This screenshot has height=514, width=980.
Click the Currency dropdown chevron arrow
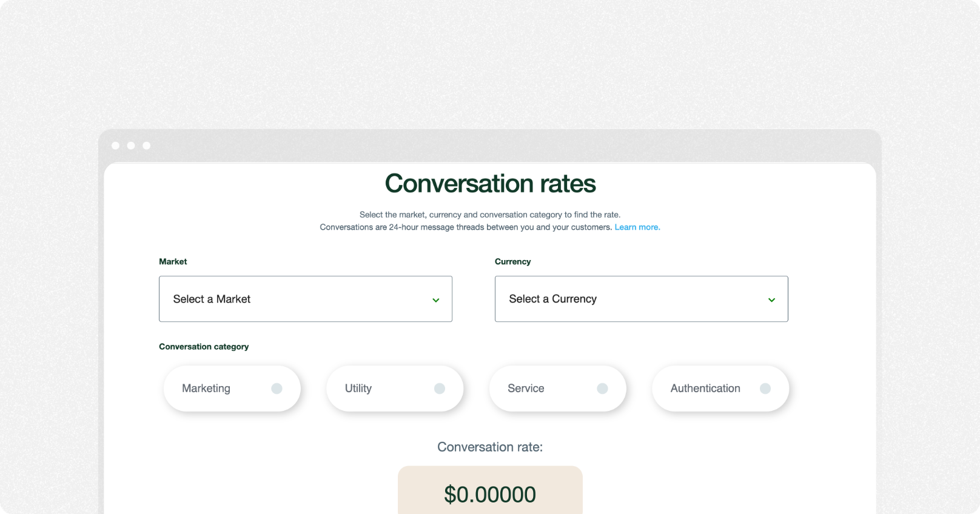771,300
